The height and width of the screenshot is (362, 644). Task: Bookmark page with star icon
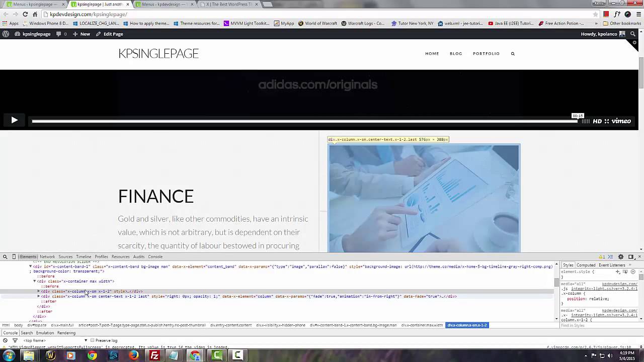tap(595, 14)
